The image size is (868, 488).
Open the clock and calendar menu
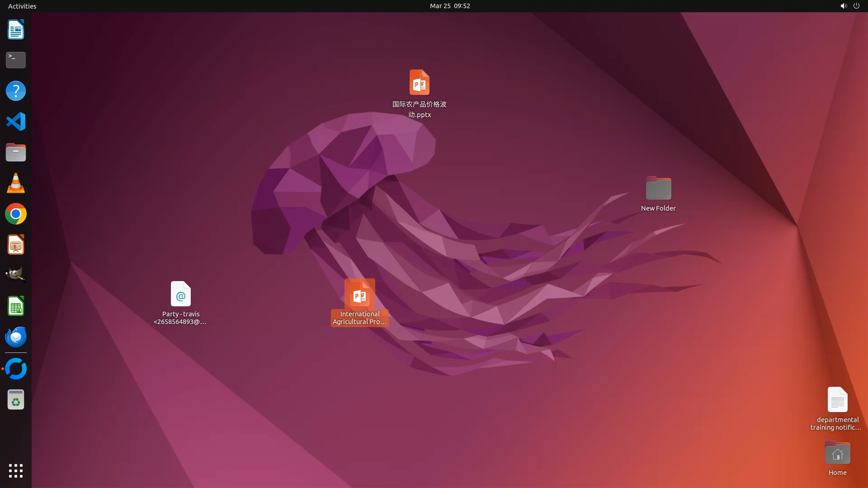pyautogui.click(x=449, y=6)
